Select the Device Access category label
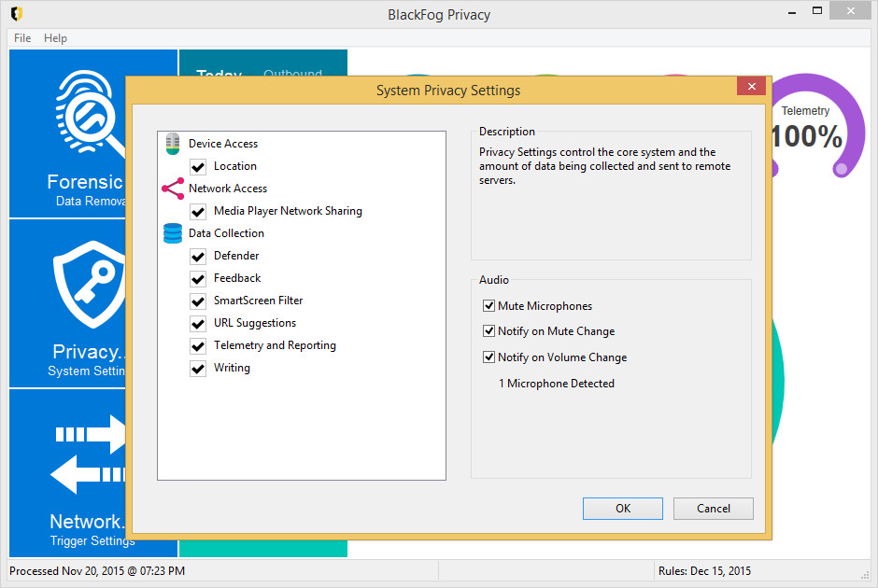878x588 pixels. (x=223, y=144)
